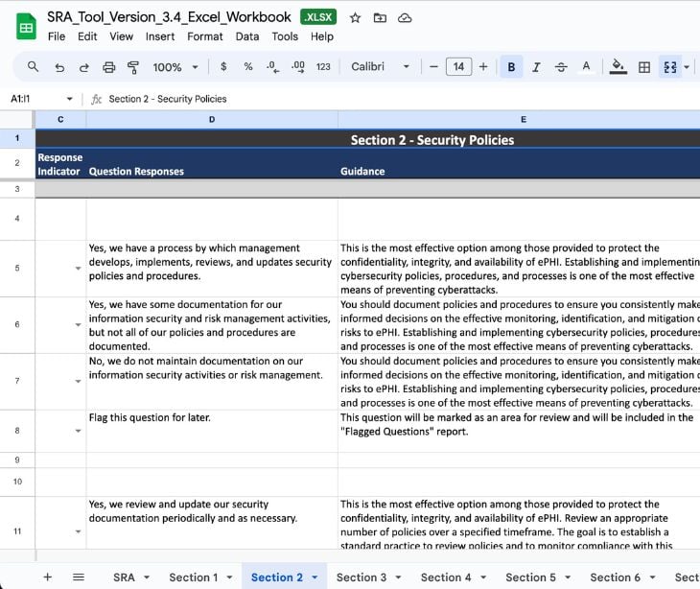The height and width of the screenshot is (589, 700).
Task: Star the SRA Tool workbook
Action: coord(355,17)
